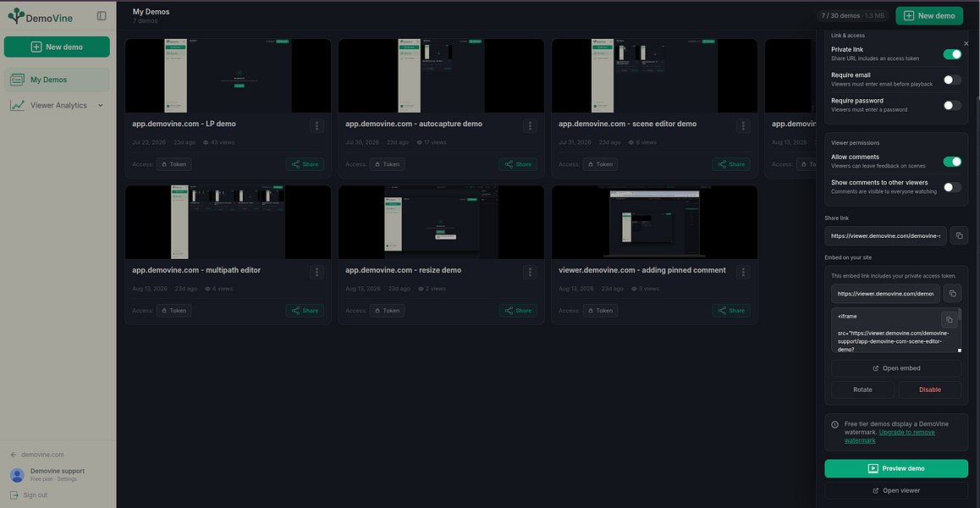Screen dimensions: 980x508
Task: Open options menu for scene editor demo
Action: tap(743, 126)
